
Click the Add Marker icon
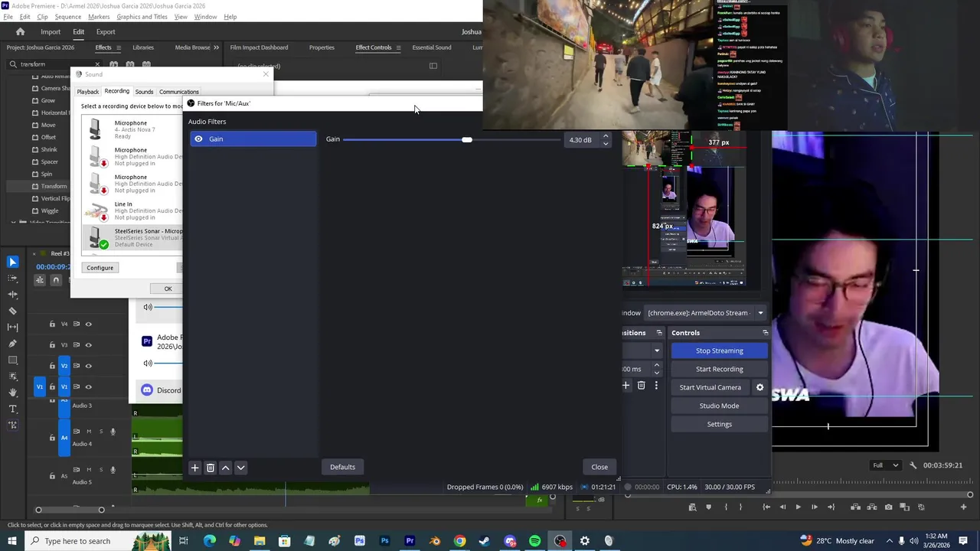708,507
